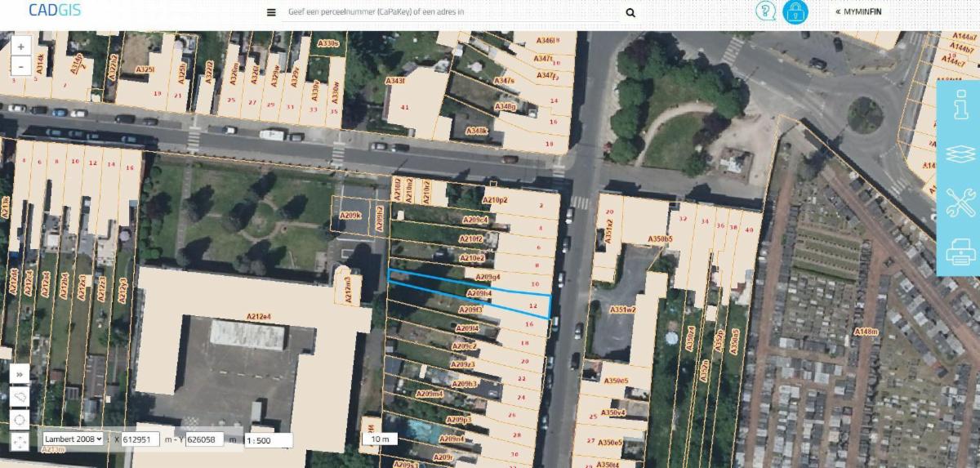Open the tools panel with wrench icon
This screenshot has height=468, width=980.
(x=960, y=202)
